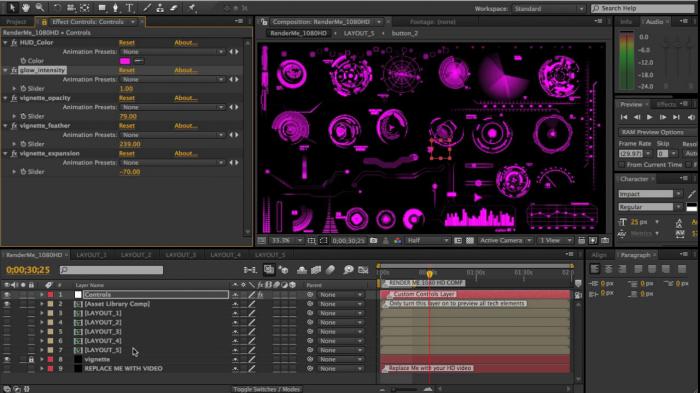Open the 1 View layout dropdown

[555, 240]
